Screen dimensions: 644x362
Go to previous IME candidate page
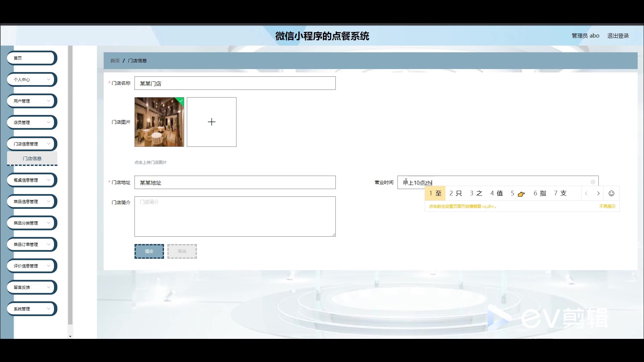[586, 193]
